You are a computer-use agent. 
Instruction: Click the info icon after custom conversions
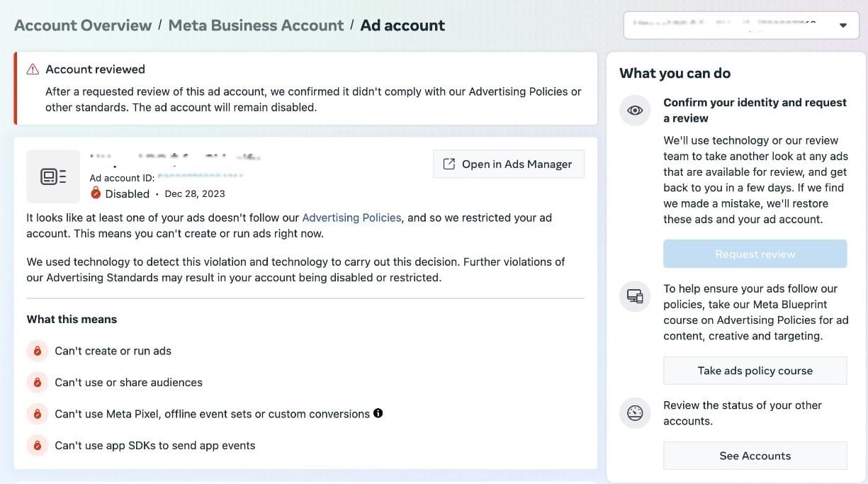(378, 413)
